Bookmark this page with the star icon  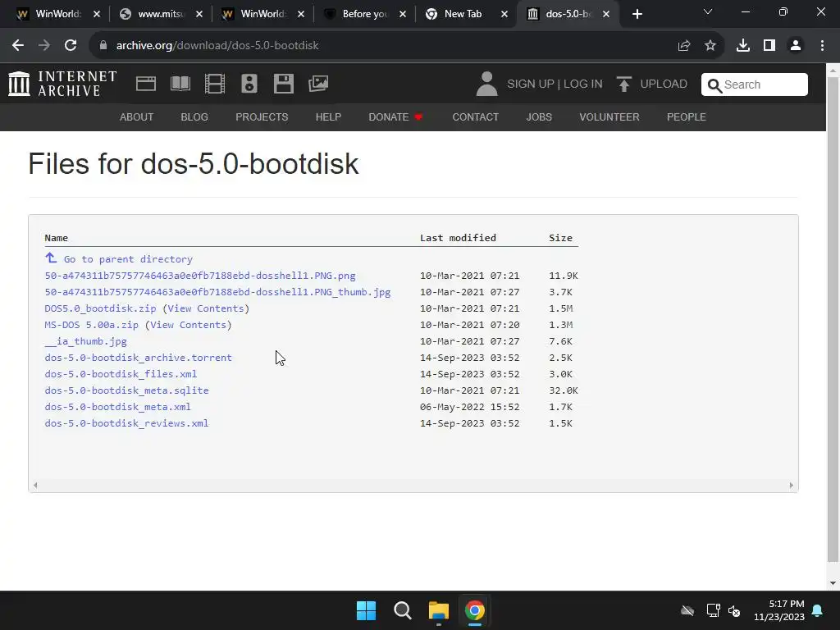pos(710,46)
